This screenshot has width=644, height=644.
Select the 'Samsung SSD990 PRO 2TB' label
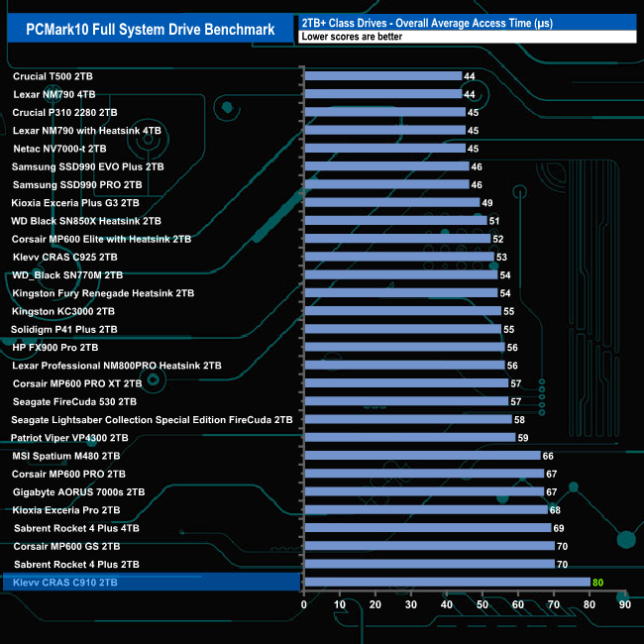tap(77, 185)
